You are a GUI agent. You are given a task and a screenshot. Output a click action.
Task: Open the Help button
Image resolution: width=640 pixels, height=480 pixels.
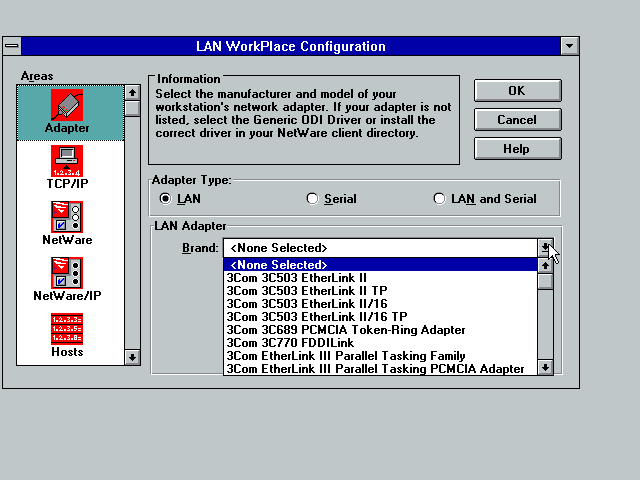518,149
